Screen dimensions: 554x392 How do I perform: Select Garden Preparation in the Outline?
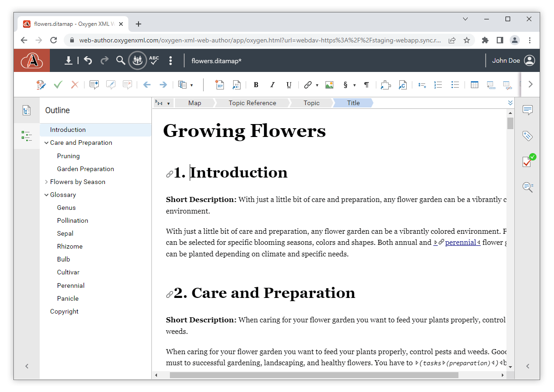pyautogui.click(x=85, y=169)
